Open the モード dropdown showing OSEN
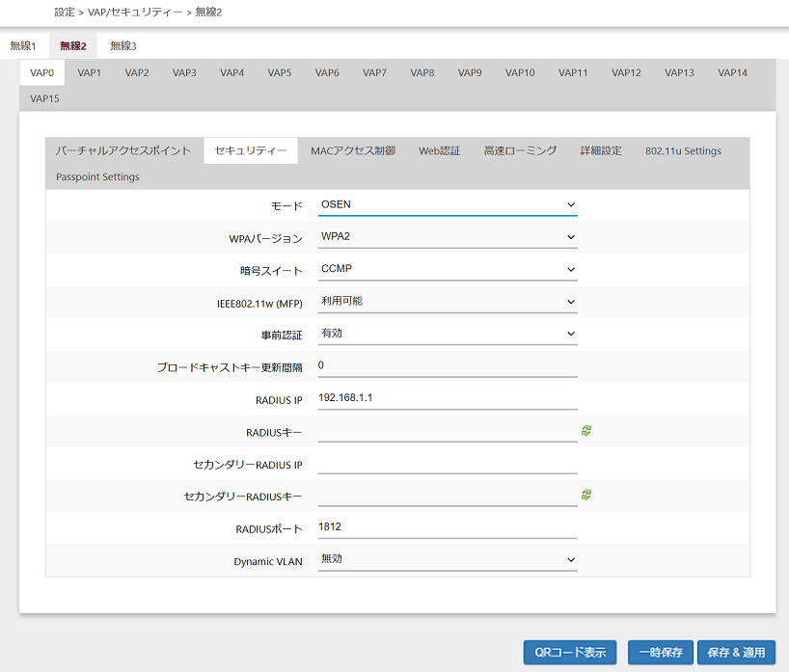This screenshot has width=789, height=672. (x=447, y=204)
